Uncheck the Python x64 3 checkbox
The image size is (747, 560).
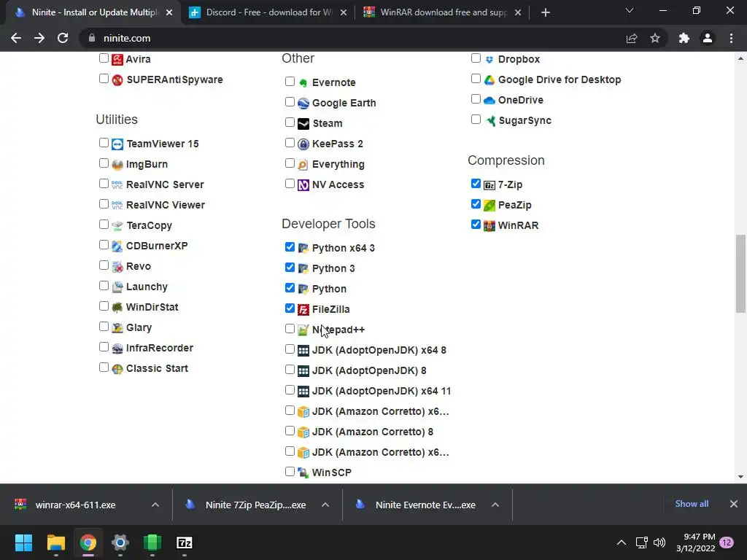[290, 246]
